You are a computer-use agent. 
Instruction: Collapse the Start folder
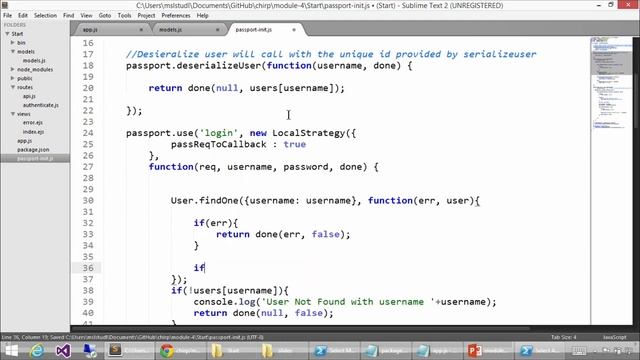[7, 33]
